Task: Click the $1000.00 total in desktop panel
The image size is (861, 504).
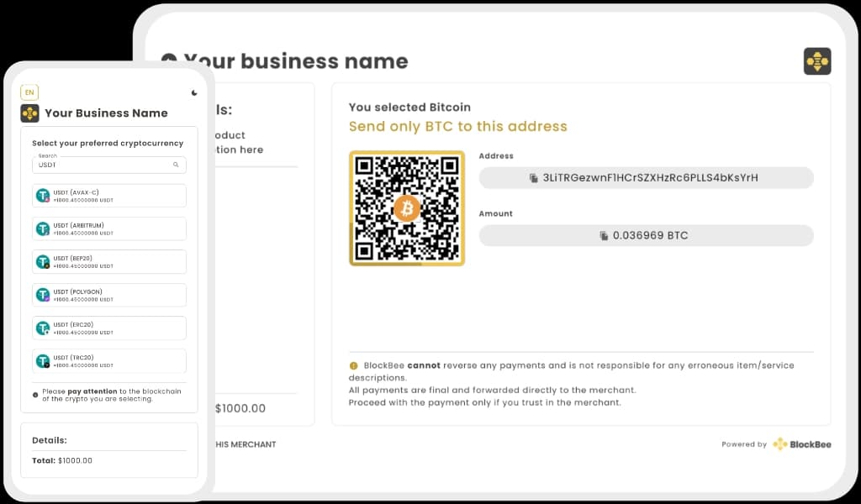Action: click(x=240, y=408)
